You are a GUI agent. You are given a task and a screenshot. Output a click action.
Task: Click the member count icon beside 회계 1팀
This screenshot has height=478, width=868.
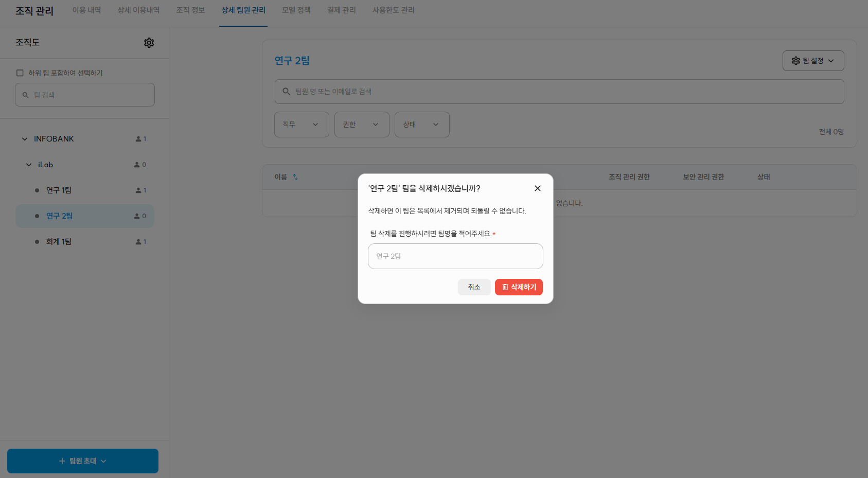point(138,242)
